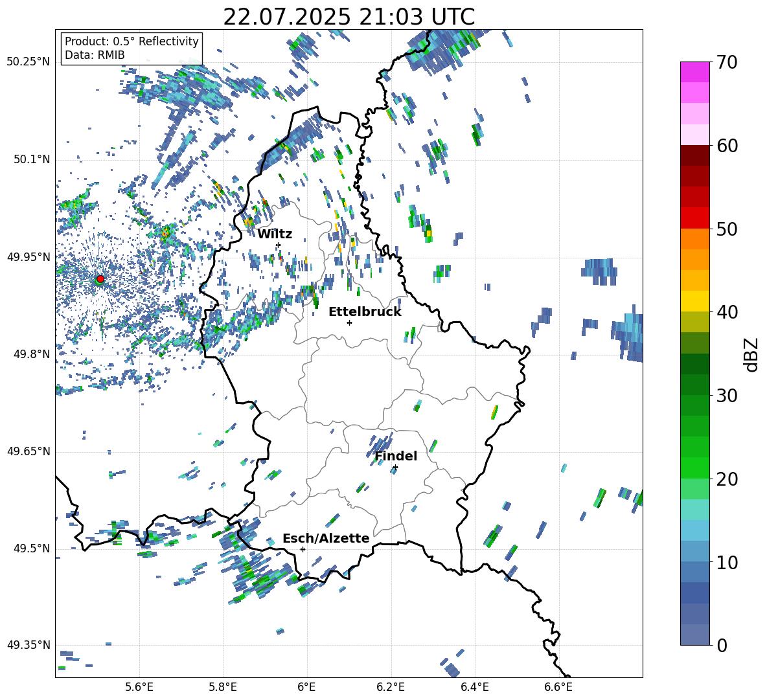Click the colorbar tick label 70
The height and width of the screenshot is (700, 767).
(727, 62)
